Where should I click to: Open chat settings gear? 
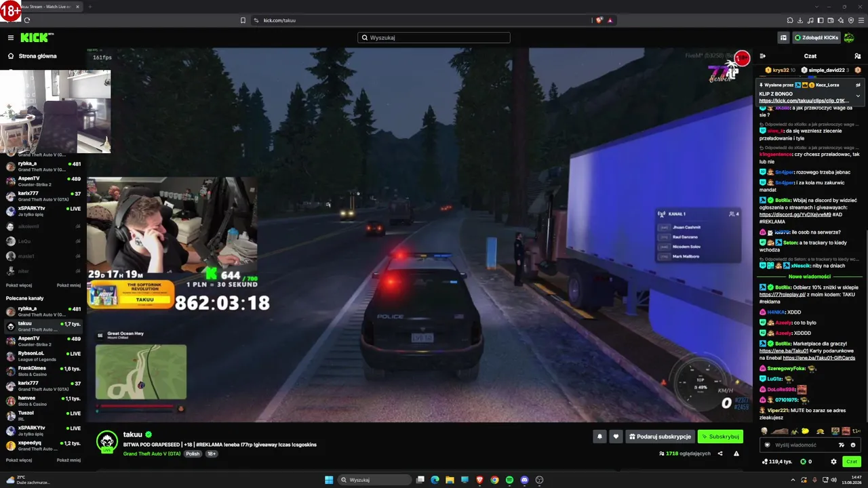[x=833, y=462]
